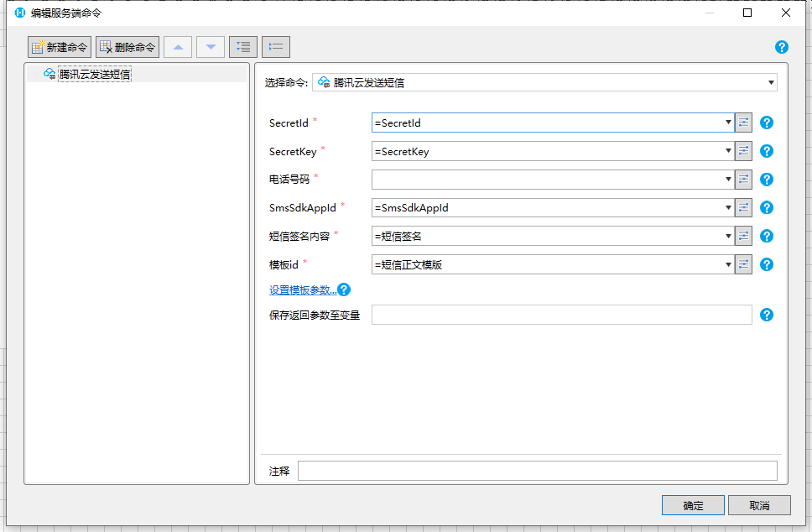Click the increase indent toolbar icon
The width and height of the screenshot is (812, 532).
[x=243, y=47]
